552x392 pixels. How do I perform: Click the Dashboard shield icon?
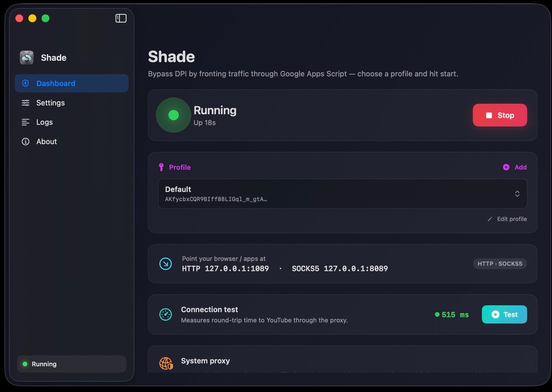coord(26,83)
